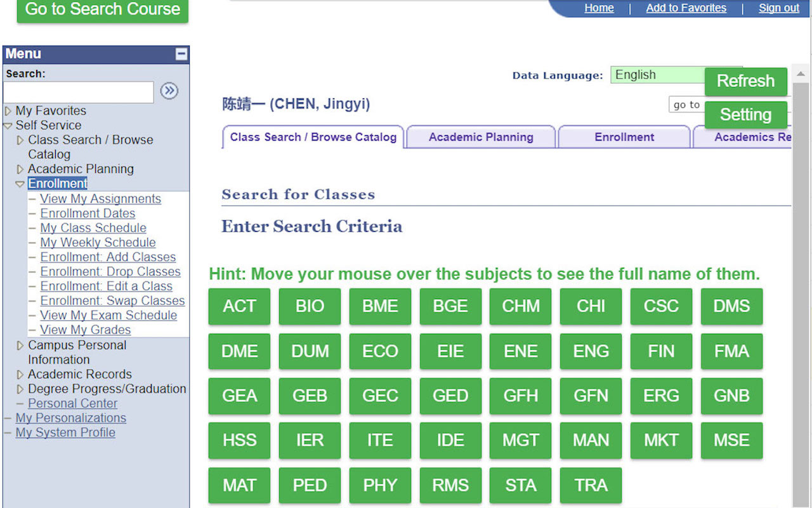812x508 pixels.
Task: Open Add to Favorites
Action: click(x=686, y=8)
